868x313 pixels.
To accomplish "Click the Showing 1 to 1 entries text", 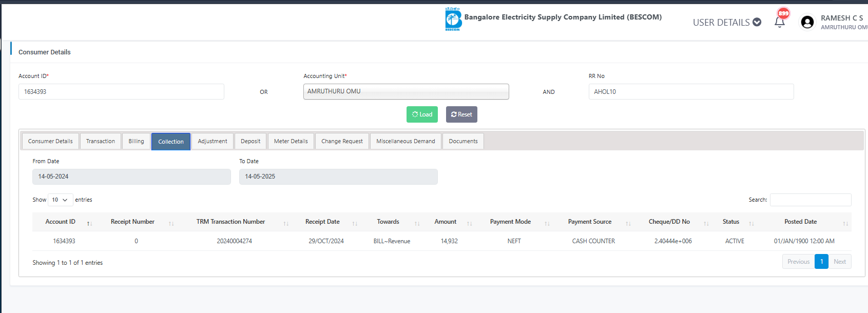I will (x=68, y=263).
